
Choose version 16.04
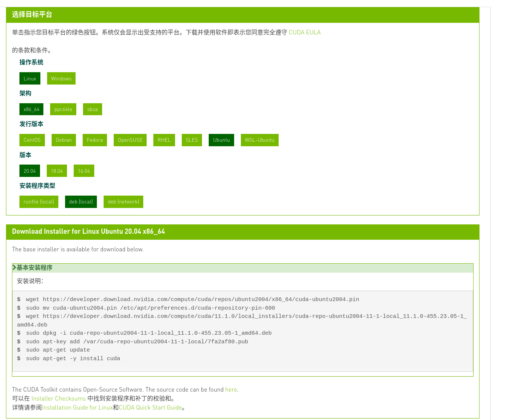click(x=84, y=171)
